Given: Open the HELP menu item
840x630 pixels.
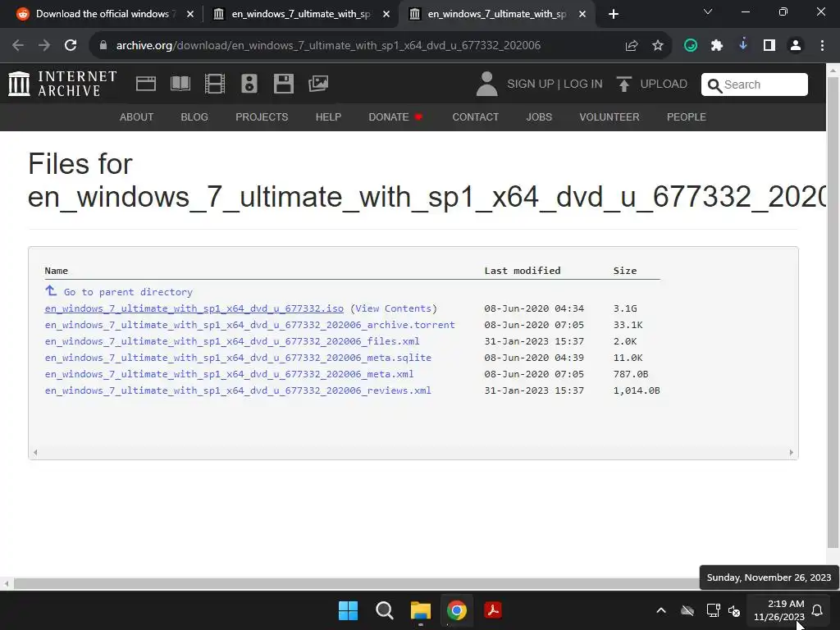Looking at the screenshot, I should pyautogui.click(x=328, y=116).
